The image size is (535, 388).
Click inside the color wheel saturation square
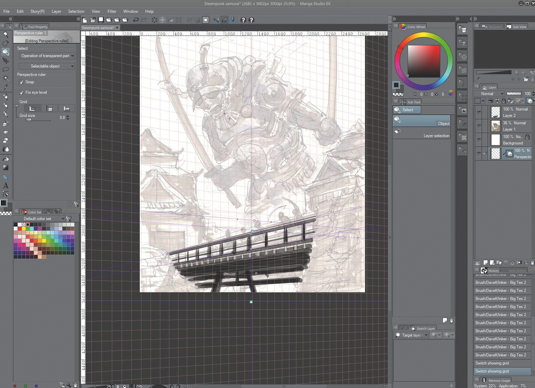coord(423,61)
